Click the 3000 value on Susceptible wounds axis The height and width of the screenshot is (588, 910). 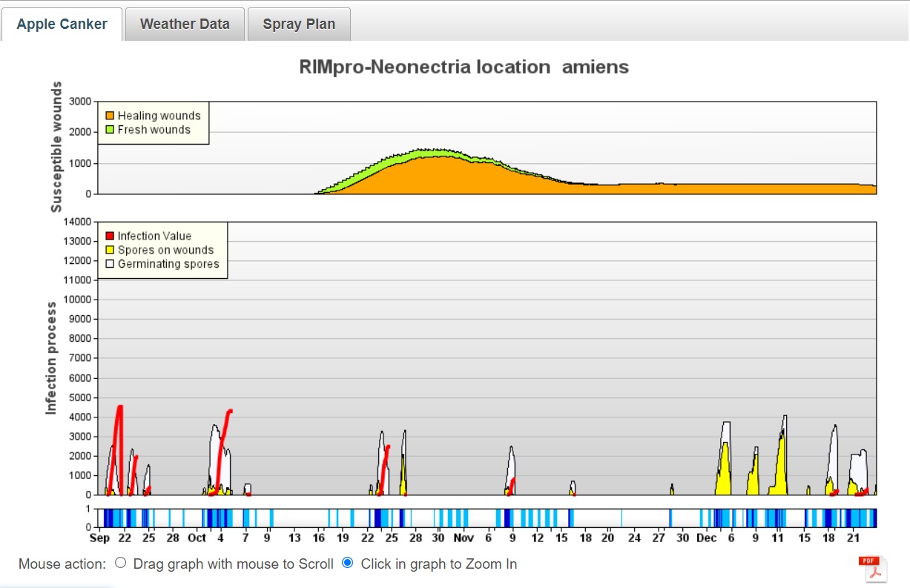click(79, 102)
